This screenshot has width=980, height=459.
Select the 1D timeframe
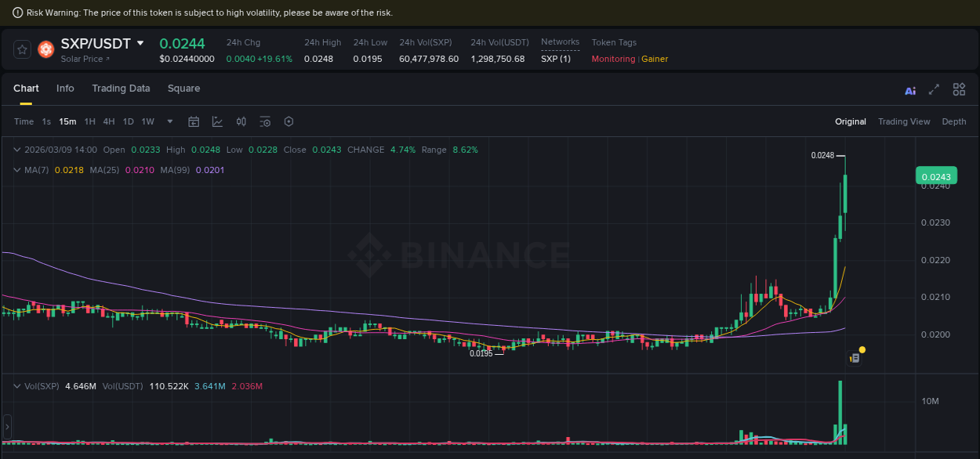pos(128,121)
